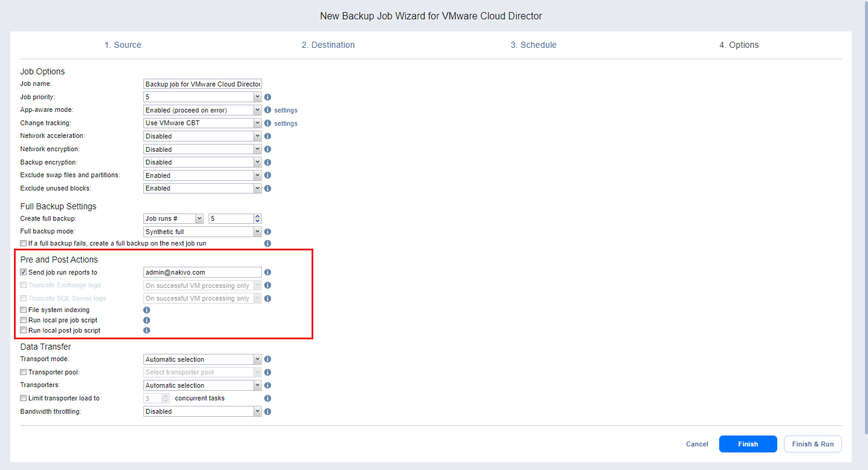Increase the job runs number stepper
The width and height of the screenshot is (868, 470).
258,216
